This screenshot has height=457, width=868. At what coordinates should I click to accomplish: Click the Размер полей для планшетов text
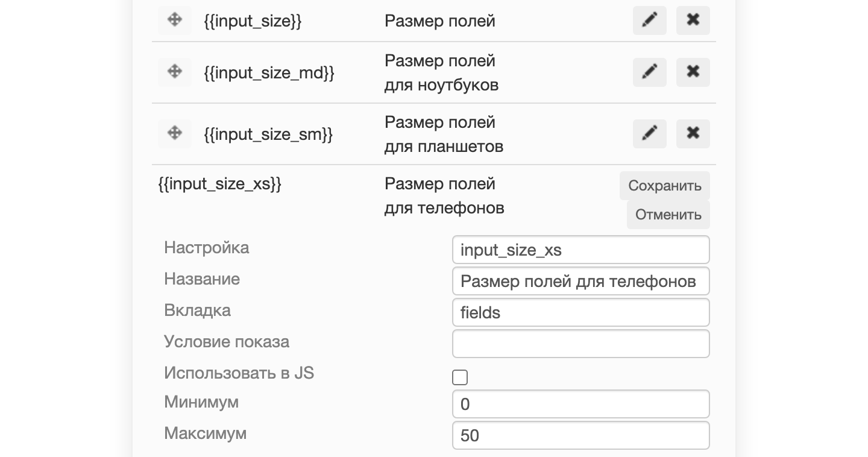[x=444, y=134]
